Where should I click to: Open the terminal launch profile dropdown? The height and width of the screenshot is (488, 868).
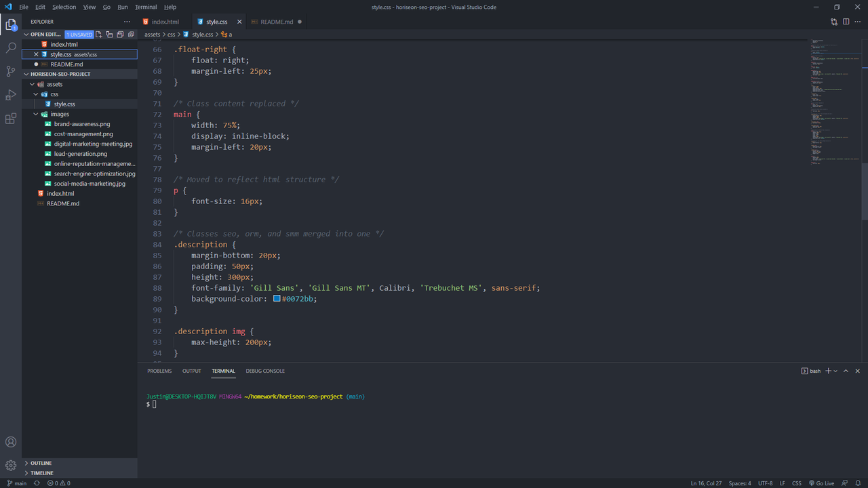pyautogui.click(x=835, y=371)
